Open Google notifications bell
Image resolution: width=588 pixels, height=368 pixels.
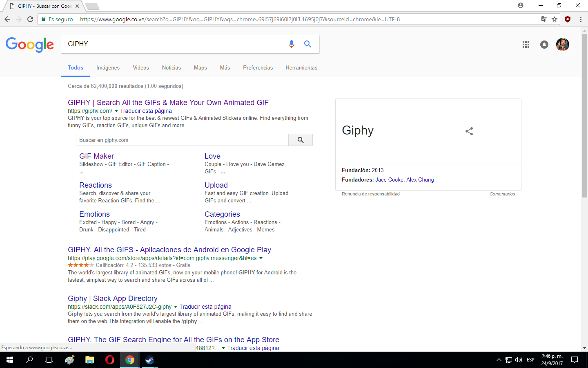pyautogui.click(x=544, y=45)
